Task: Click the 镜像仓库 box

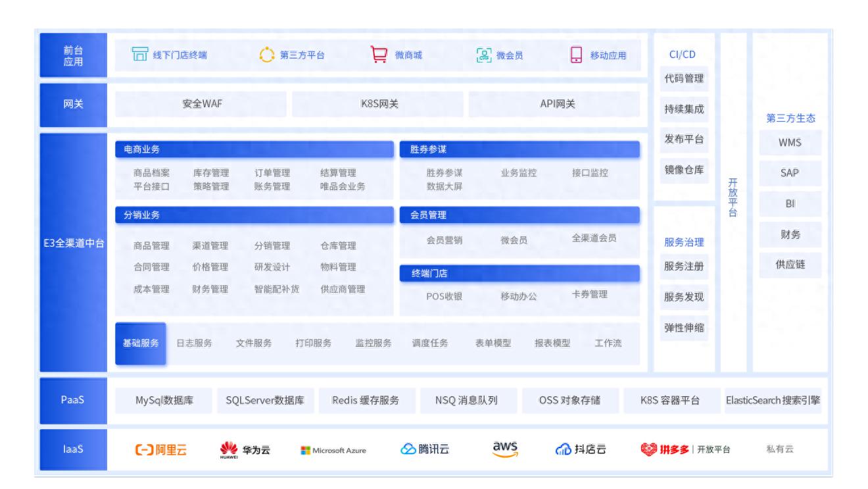Action: (684, 170)
